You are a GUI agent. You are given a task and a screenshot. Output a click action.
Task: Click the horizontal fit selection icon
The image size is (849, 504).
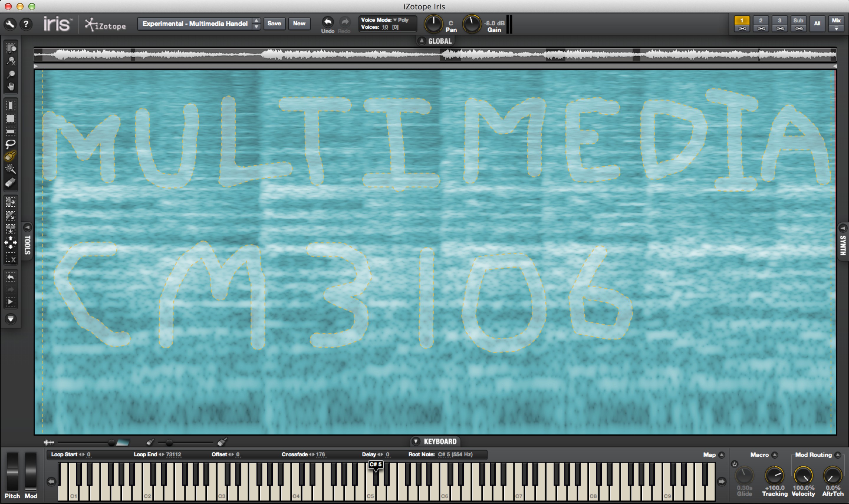tap(11, 202)
